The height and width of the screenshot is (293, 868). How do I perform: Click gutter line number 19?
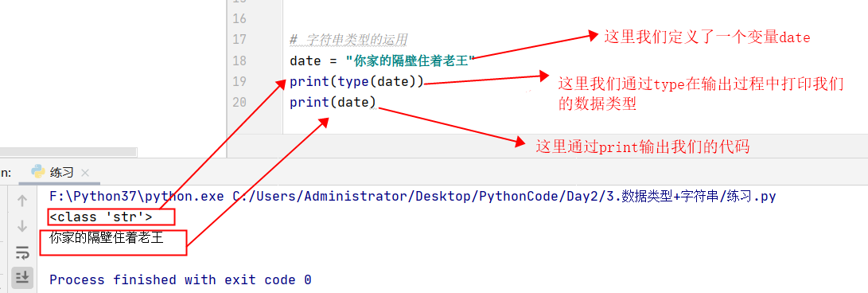point(239,81)
